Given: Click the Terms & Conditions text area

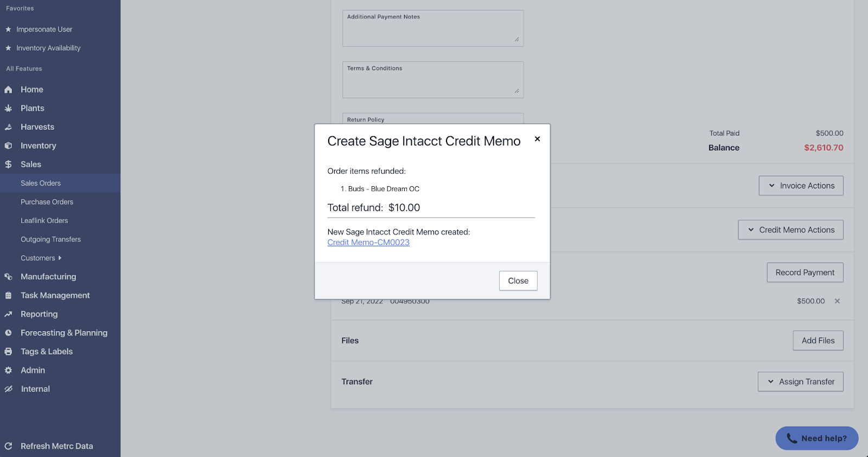Looking at the screenshot, I should [433, 80].
